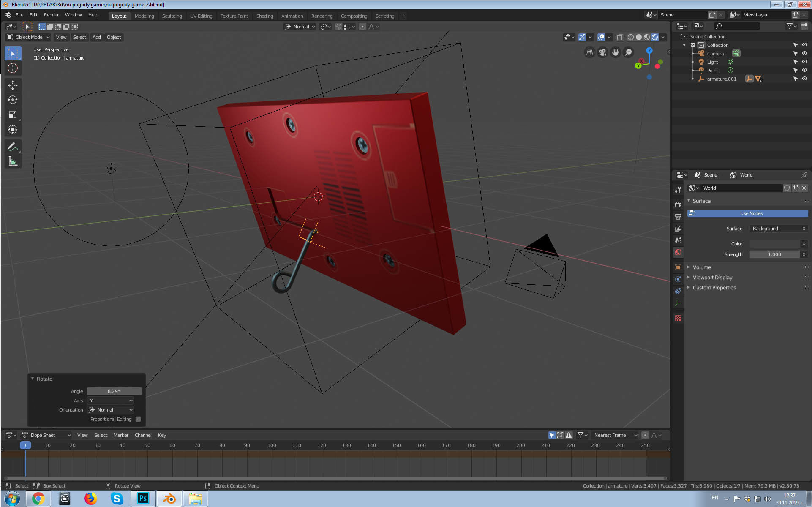Uncheck the Collection exclude checkbox
Viewport: 812px width, 507px height.
(693, 45)
